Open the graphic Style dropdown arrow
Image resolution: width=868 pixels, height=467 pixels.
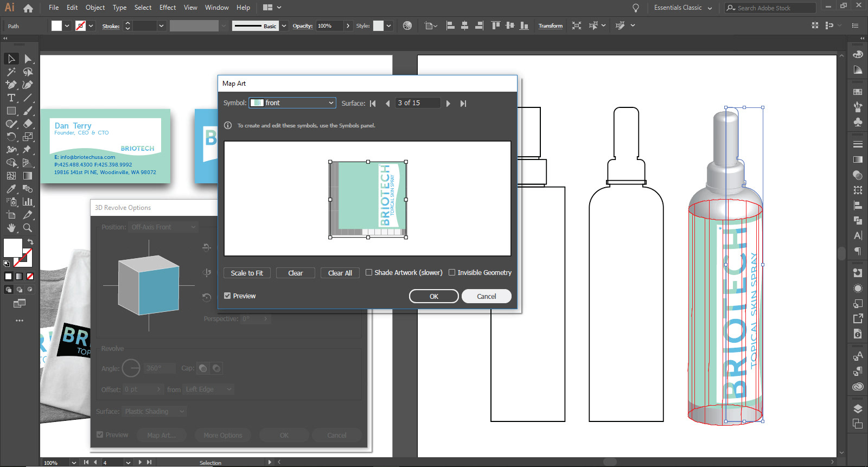click(x=389, y=25)
